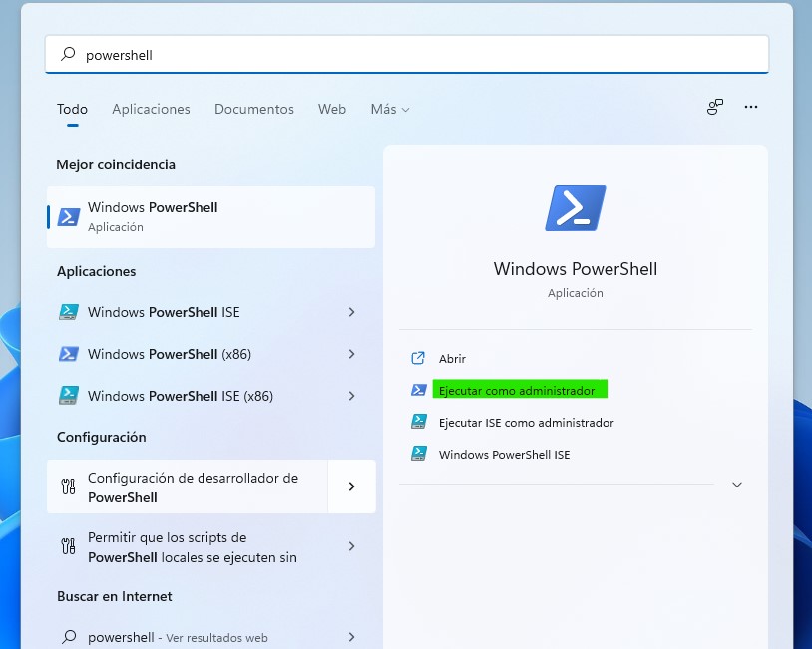Open Configuración de desarrollador de PowerShell
This screenshot has height=649, width=812.
click(187, 487)
